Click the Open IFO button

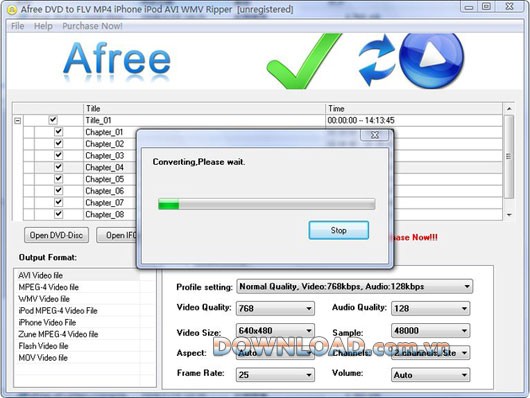(x=117, y=235)
